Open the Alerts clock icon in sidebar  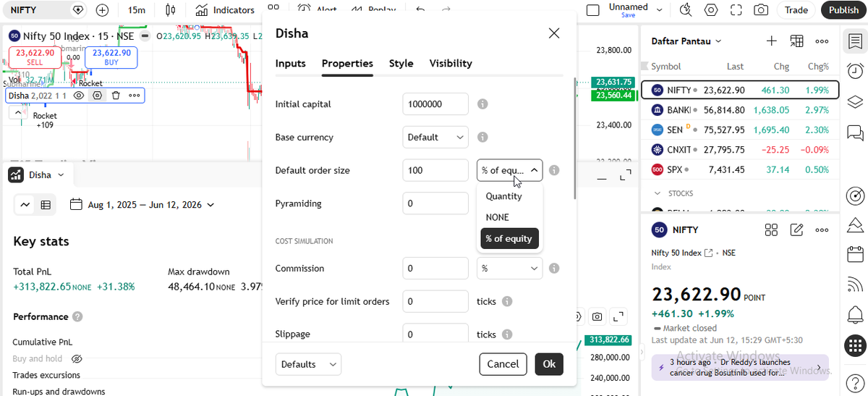(x=855, y=71)
